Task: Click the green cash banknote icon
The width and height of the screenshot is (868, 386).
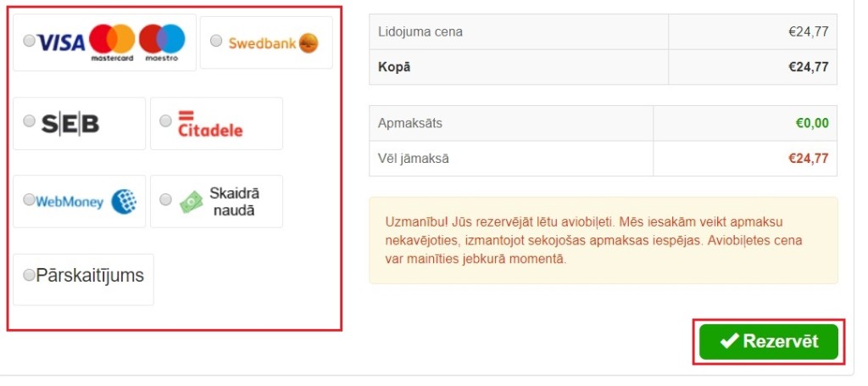Action: pyautogui.click(x=192, y=201)
